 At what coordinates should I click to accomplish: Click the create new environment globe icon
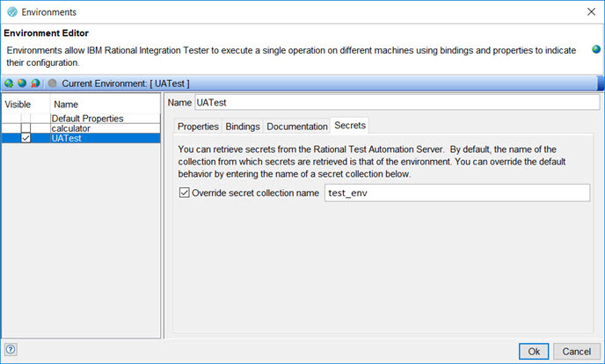pos(9,84)
